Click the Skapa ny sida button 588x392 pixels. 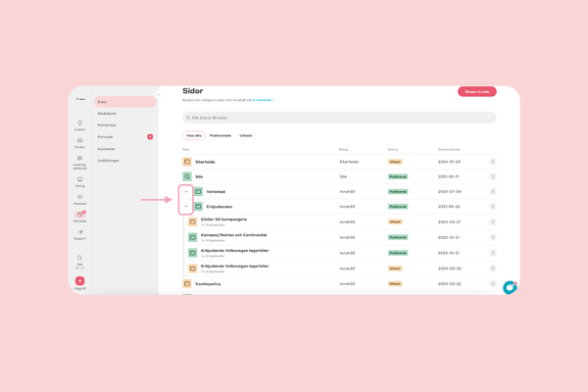pos(476,91)
